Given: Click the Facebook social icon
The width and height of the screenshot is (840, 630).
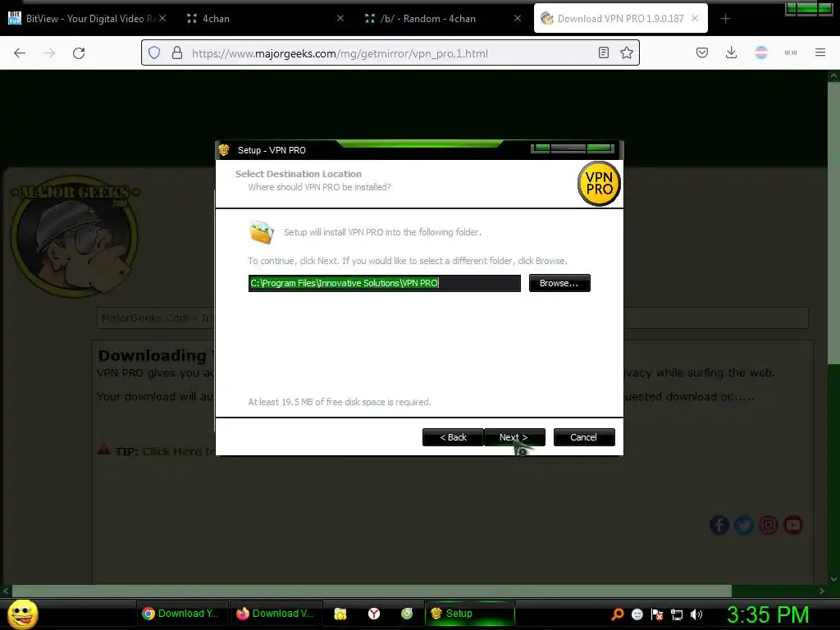Looking at the screenshot, I should [x=719, y=525].
